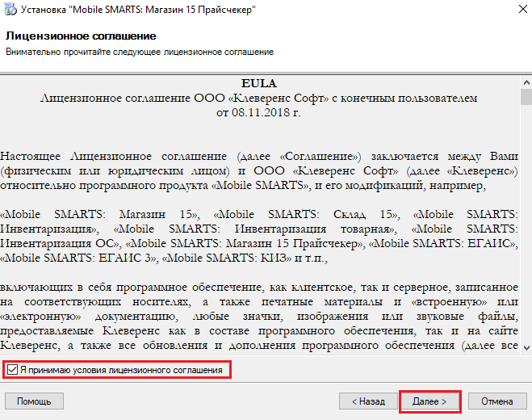
Task: Click the scrollbar down arrow of the license text
Action: tap(526, 347)
